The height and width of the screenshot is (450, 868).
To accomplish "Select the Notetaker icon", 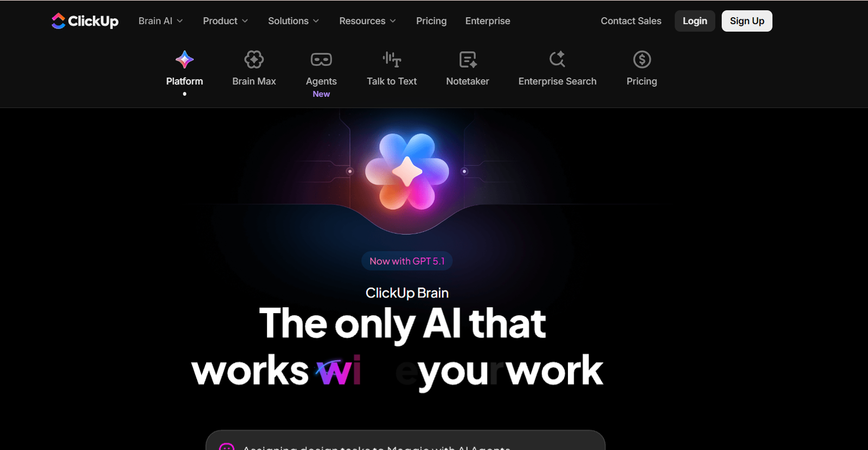I will [468, 59].
